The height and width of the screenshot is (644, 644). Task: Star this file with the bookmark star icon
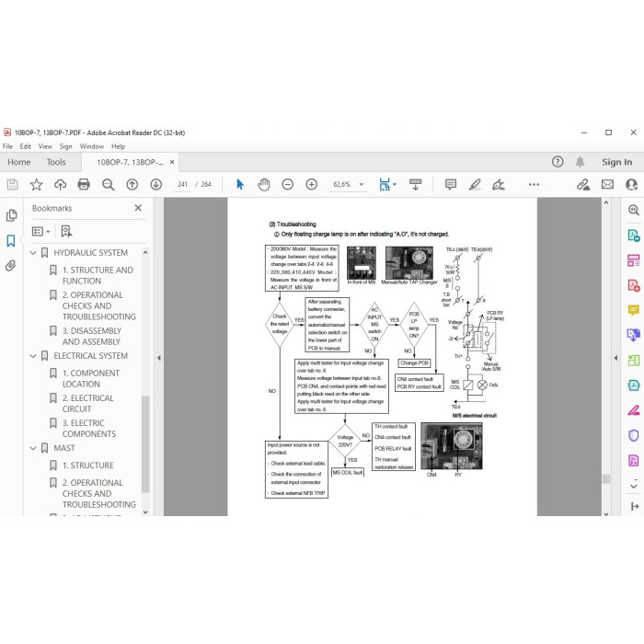36,184
